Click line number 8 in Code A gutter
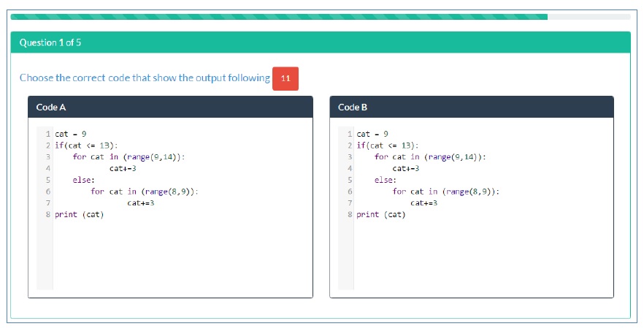 pyautogui.click(x=47, y=214)
